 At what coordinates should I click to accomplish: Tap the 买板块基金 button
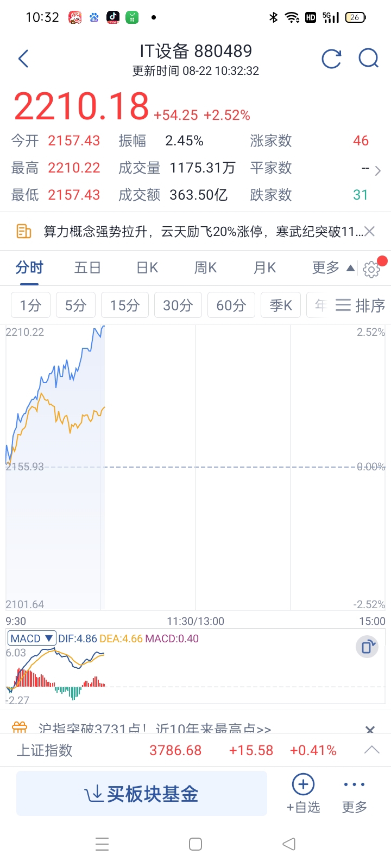pyautogui.click(x=142, y=794)
